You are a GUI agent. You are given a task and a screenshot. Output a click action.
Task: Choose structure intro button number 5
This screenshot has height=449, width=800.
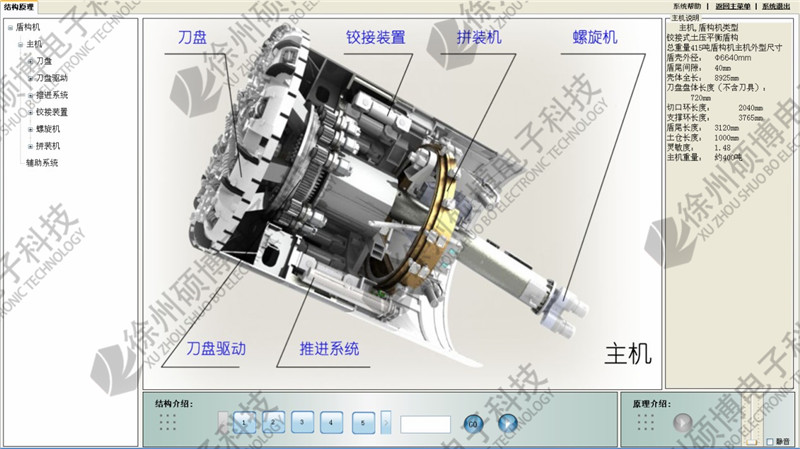pos(362,423)
